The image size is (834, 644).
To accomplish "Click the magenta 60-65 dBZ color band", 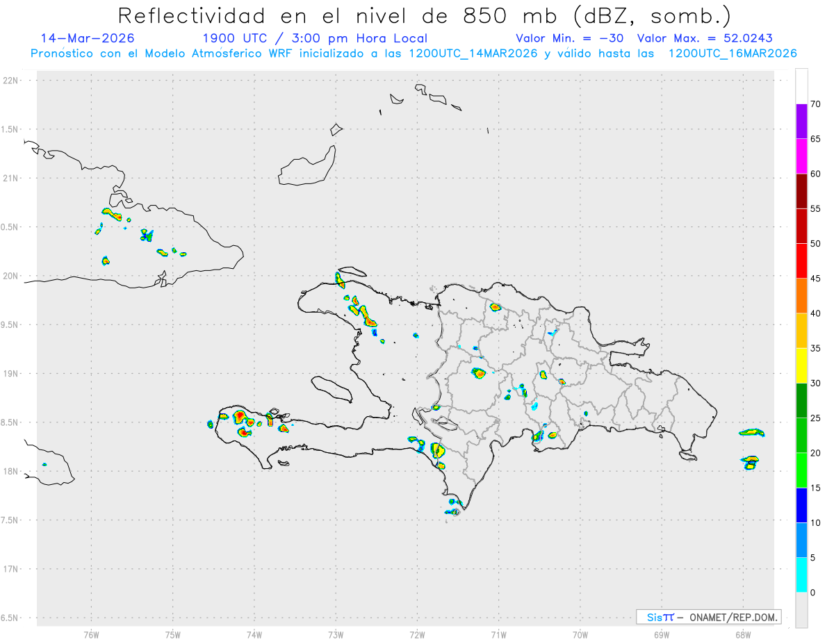I will click(801, 156).
